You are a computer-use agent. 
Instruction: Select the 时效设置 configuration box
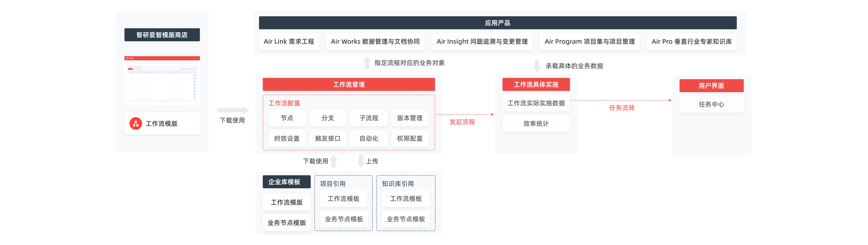pos(287,138)
